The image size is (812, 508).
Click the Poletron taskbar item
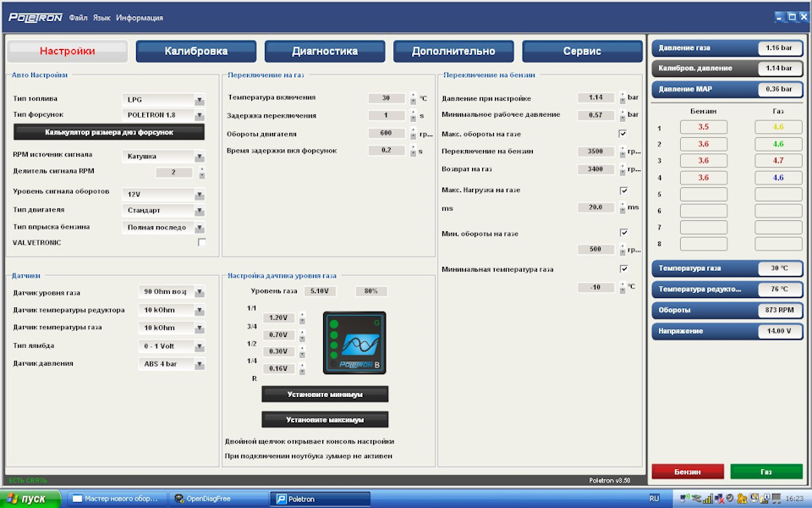(x=320, y=499)
